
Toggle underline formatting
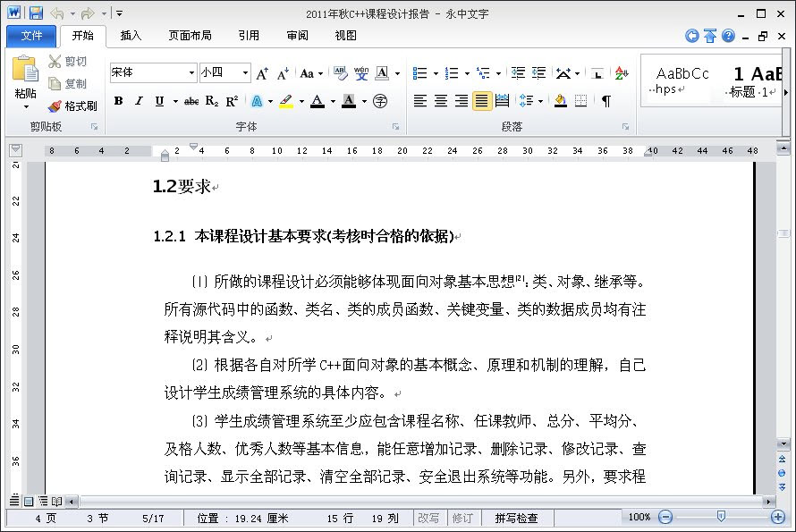pyautogui.click(x=159, y=101)
